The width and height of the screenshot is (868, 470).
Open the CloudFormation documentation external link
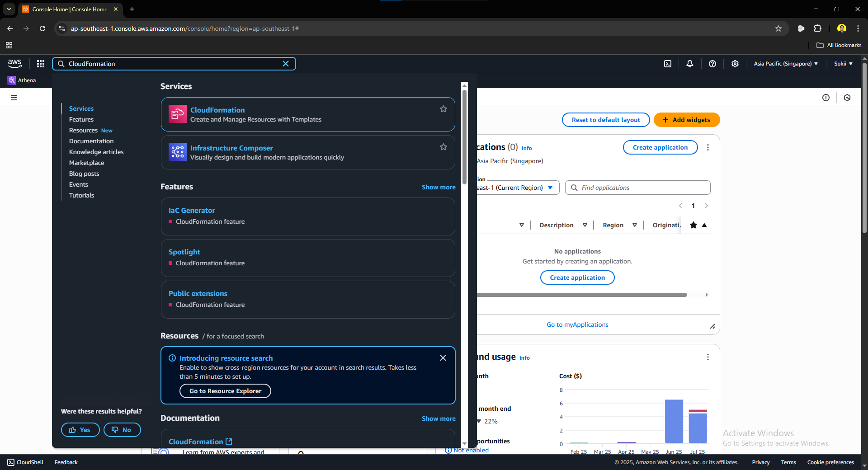tap(200, 442)
